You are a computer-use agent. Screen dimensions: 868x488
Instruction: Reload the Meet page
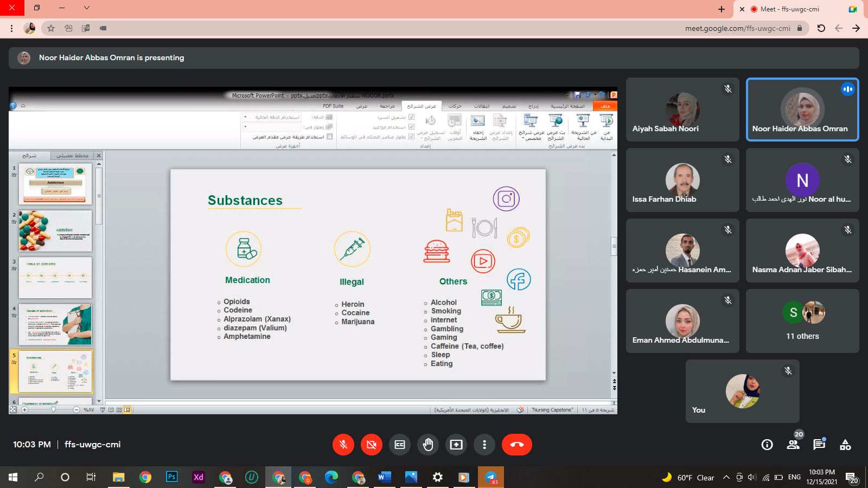coord(821,28)
